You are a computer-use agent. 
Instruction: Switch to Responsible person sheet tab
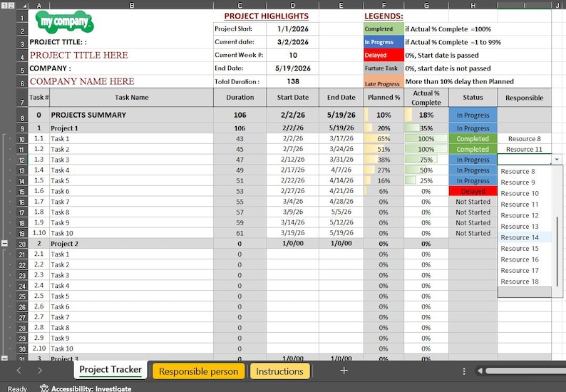click(x=199, y=371)
